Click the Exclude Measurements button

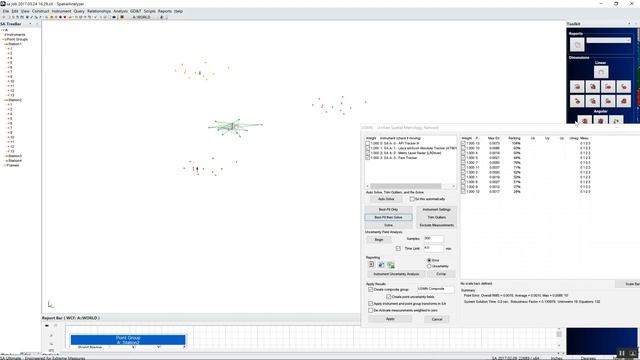click(x=436, y=225)
